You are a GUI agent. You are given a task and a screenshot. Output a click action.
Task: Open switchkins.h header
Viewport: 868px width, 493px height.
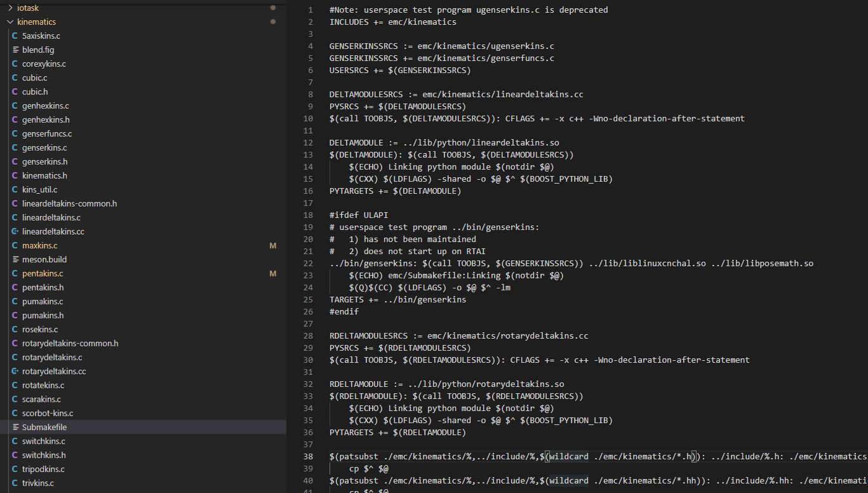tap(44, 455)
